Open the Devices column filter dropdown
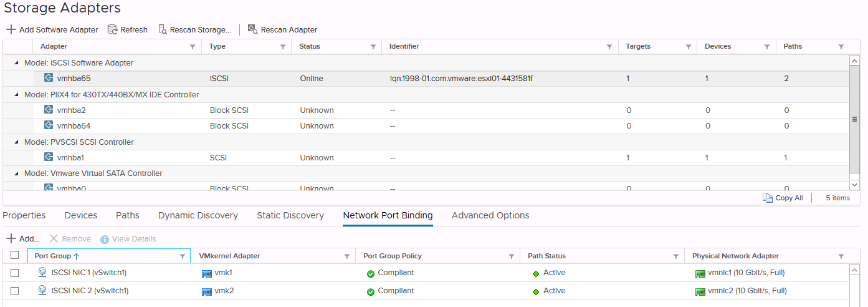 (767, 47)
